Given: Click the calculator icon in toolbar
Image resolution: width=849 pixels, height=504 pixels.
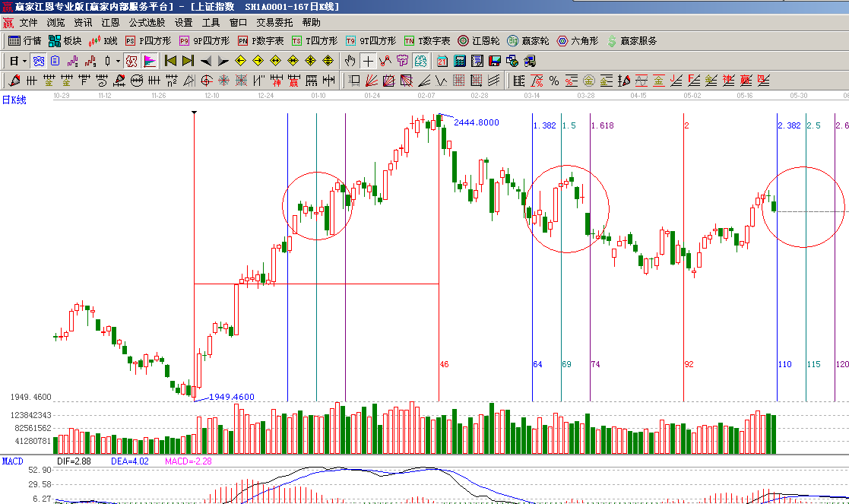Looking at the screenshot, I should (461, 61).
